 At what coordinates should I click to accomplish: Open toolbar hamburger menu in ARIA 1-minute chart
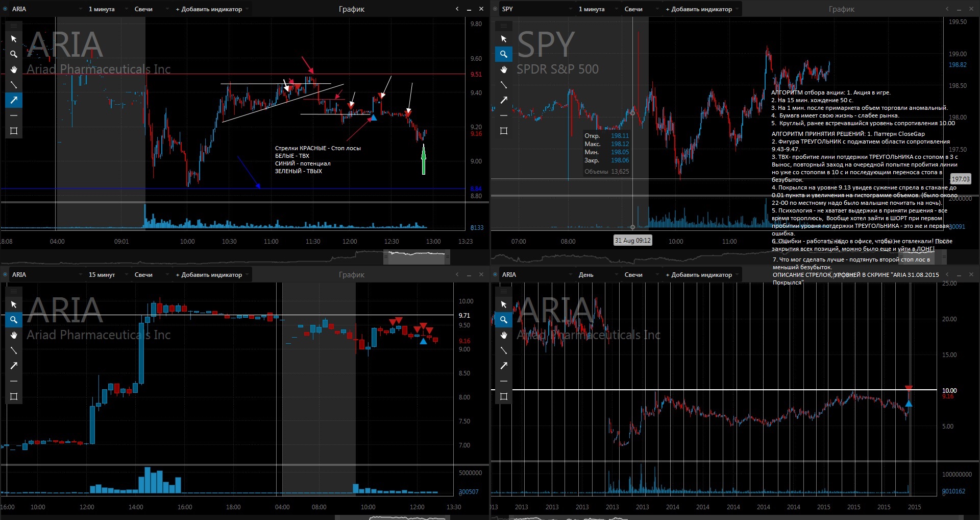pos(14,26)
